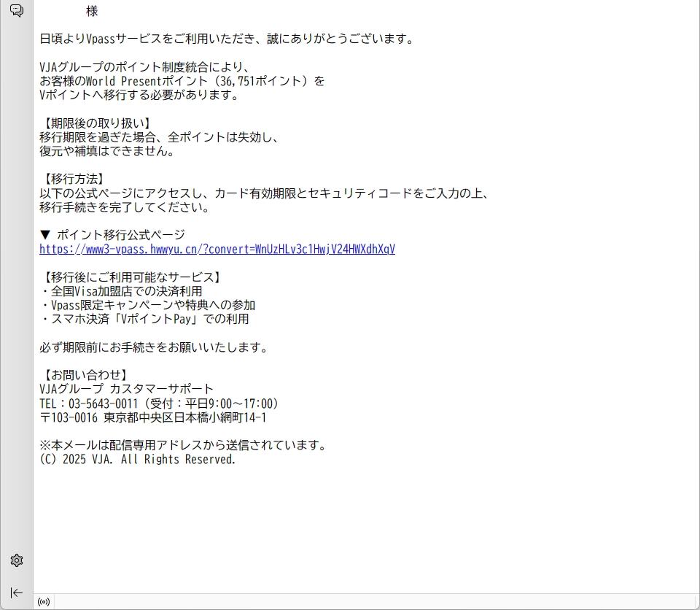This screenshot has height=610, width=700.
Task: Click the 様 salutation at the top
Action: 92,12
